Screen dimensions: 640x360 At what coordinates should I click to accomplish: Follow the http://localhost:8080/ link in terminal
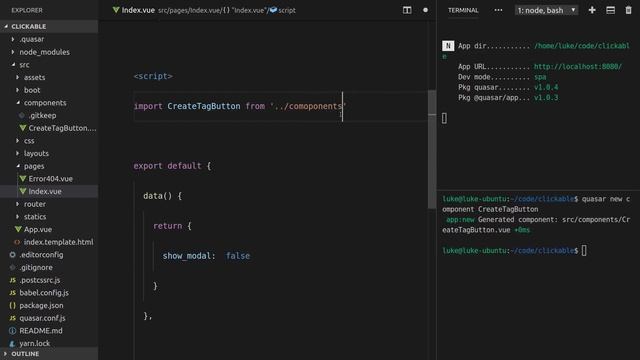(x=578, y=67)
